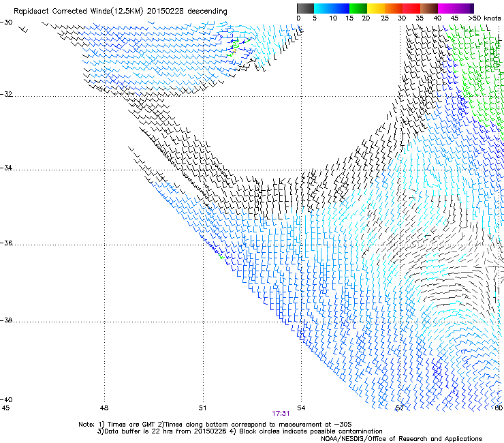Click the longitude label 54
Image resolution: width=504 pixels, height=443 pixels.
coord(301,408)
